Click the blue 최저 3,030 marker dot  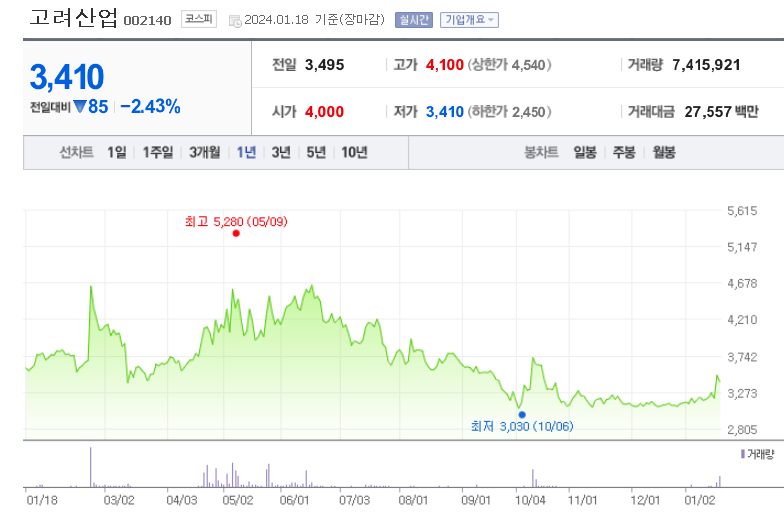[x=522, y=414]
